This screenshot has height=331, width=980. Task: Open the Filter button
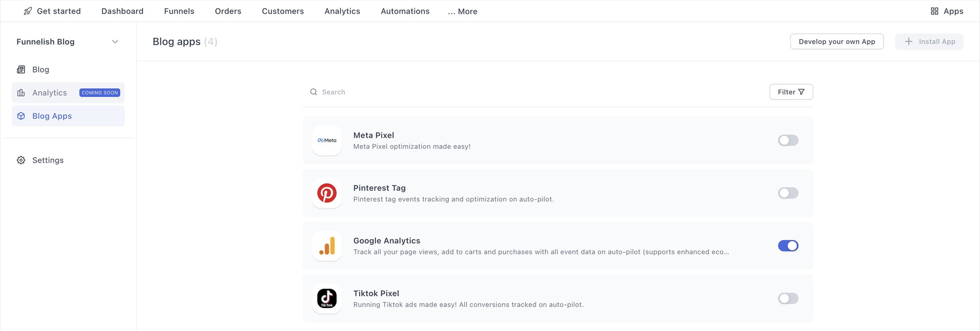791,92
